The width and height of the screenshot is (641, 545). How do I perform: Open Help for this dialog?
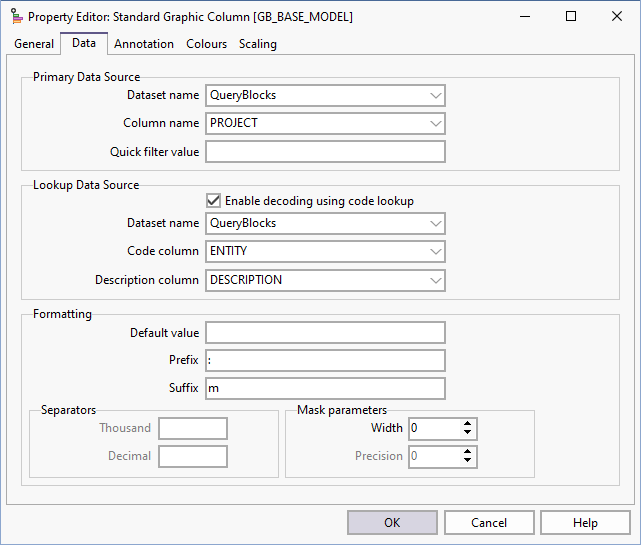pyautogui.click(x=585, y=523)
